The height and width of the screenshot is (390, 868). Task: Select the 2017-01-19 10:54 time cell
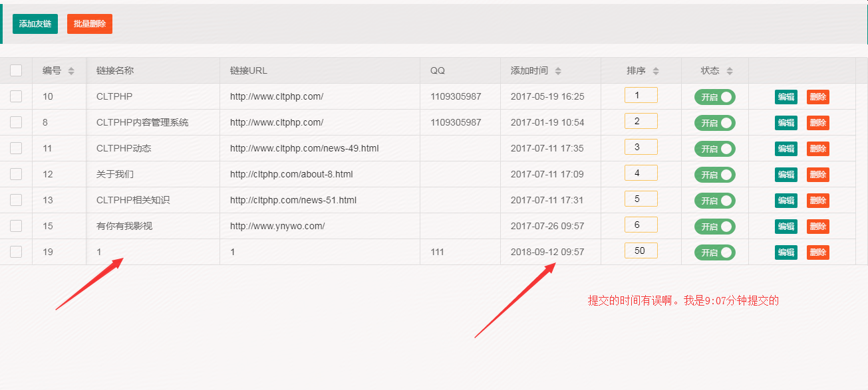[x=551, y=122]
